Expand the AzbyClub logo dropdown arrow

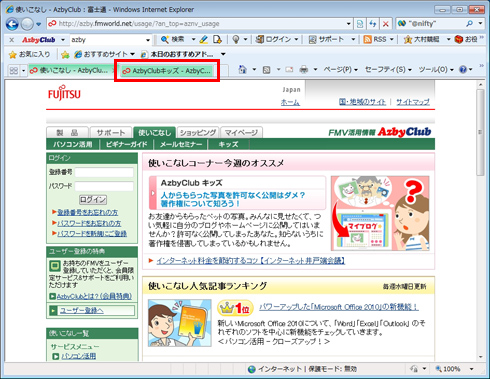pyautogui.click(x=63, y=40)
